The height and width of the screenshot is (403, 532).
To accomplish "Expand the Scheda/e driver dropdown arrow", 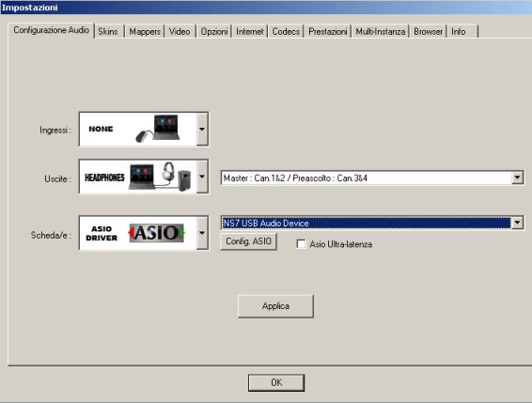I will (202, 233).
